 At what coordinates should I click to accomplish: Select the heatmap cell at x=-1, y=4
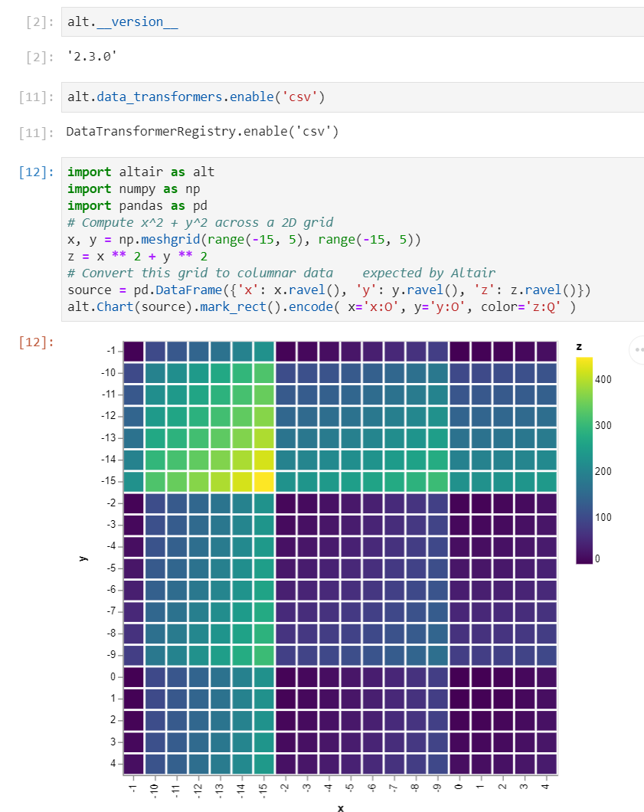click(x=133, y=764)
